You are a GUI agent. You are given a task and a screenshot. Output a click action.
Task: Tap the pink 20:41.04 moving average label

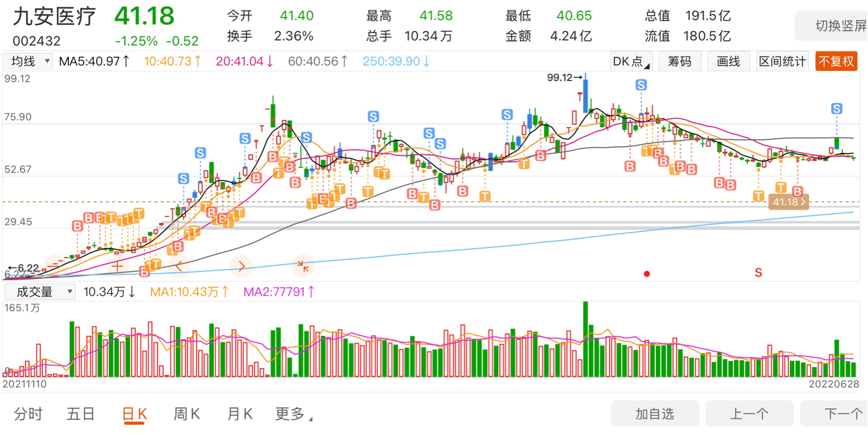tap(244, 61)
